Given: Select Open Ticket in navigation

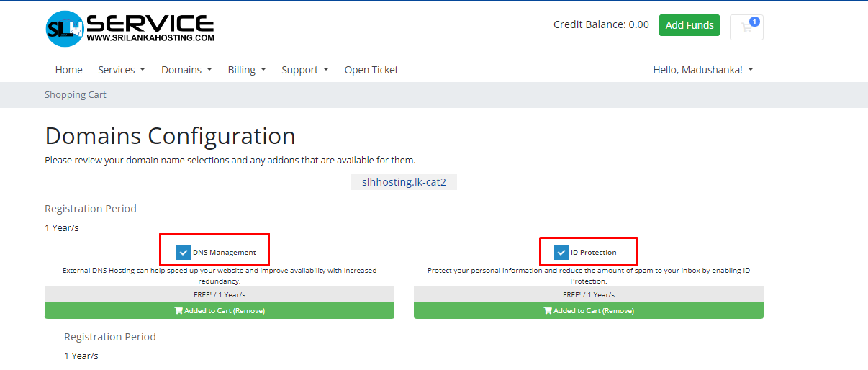Looking at the screenshot, I should pos(371,70).
